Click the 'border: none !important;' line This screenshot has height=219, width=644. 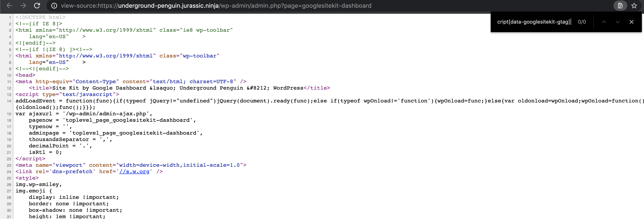click(x=69, y=204)
